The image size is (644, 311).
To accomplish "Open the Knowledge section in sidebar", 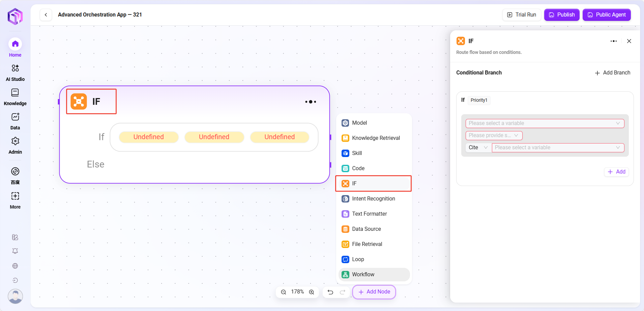I will [15, 97].
